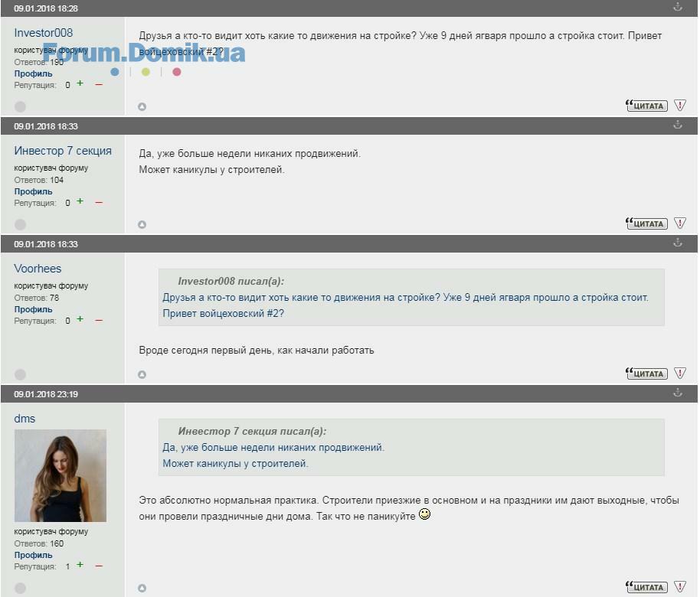The width and height of the screenshot is (700, 597).
Task: Open the Профиль link for Voorhees
Action: 33,309
